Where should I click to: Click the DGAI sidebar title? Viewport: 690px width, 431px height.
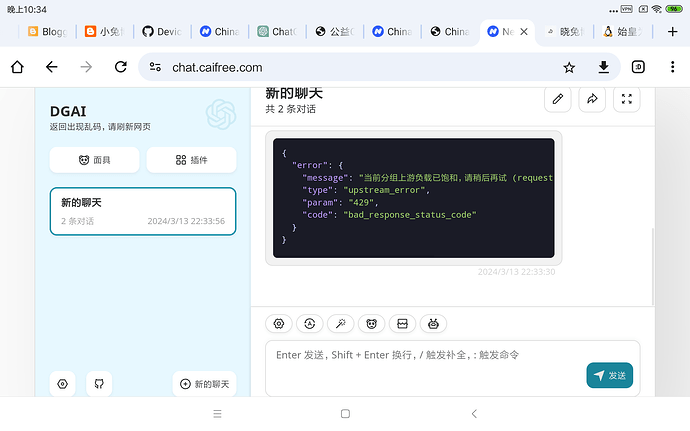tap(68, 111)
